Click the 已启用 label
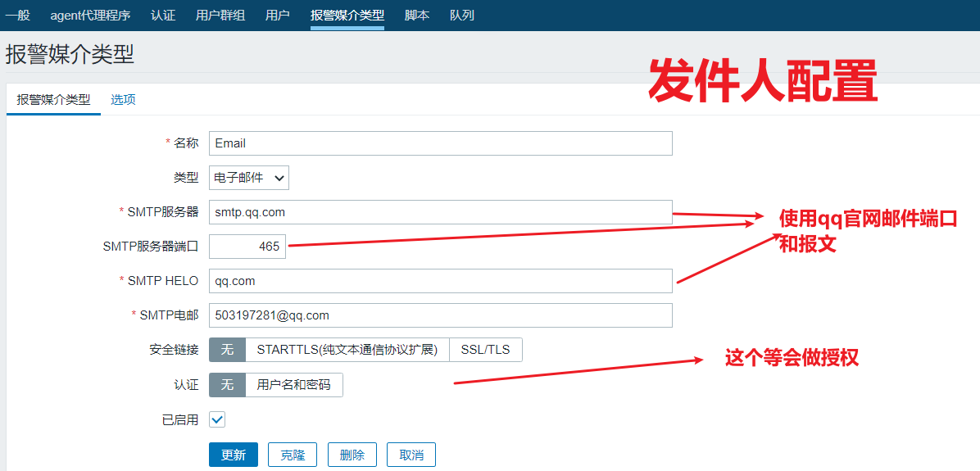Viewport: 980px width, 471px height. pyautogui.click(x=180, y=419)
